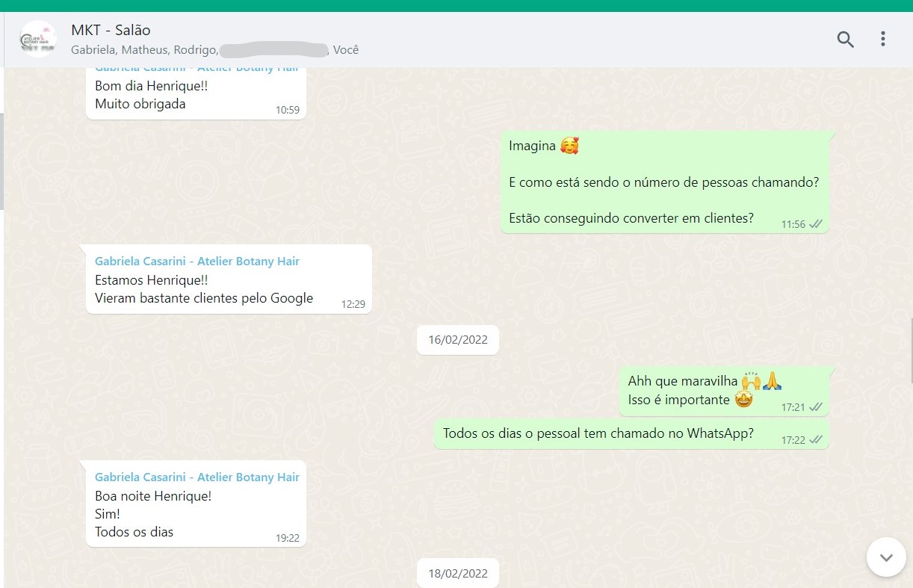Open the MKT - Salão group avatar
Screen dimensions: 913x588
coord(38,39)
